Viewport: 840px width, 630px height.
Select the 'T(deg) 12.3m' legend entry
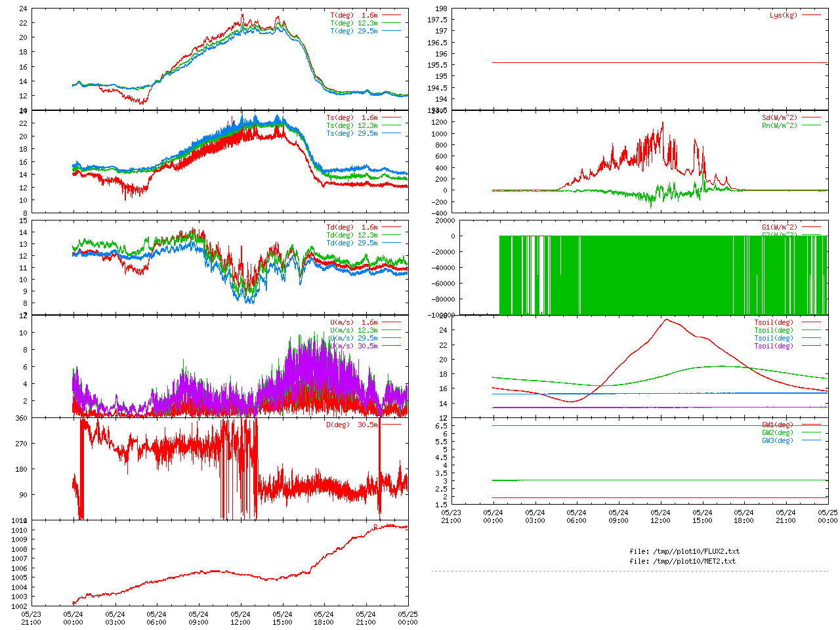pyautogui.click(x=354, y=23)
